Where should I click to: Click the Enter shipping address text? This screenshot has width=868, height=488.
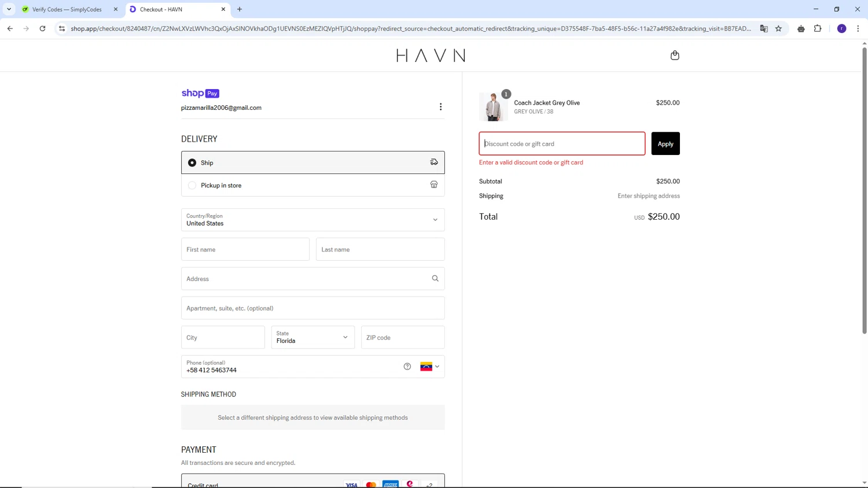649,196
